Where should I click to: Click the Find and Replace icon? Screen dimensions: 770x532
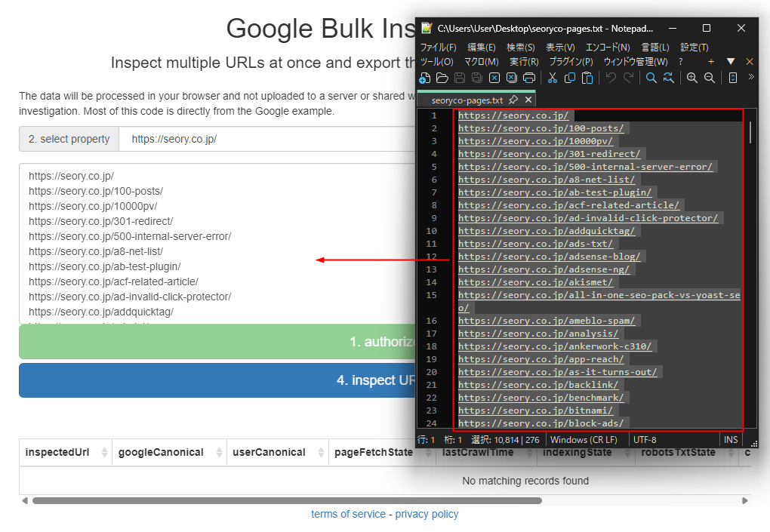pyautogui.click(x=668, y=78)
